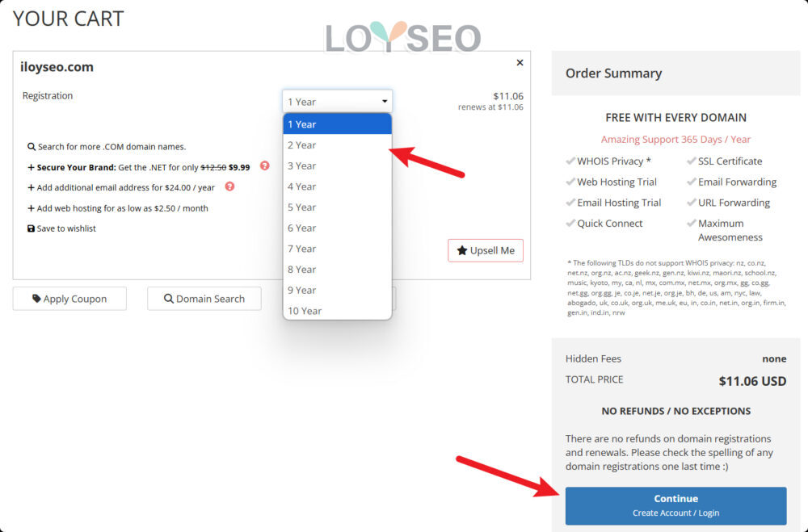Open help icon beside email address offer
The height and width of the screenshot is (532, 808).
click(229, 186)
